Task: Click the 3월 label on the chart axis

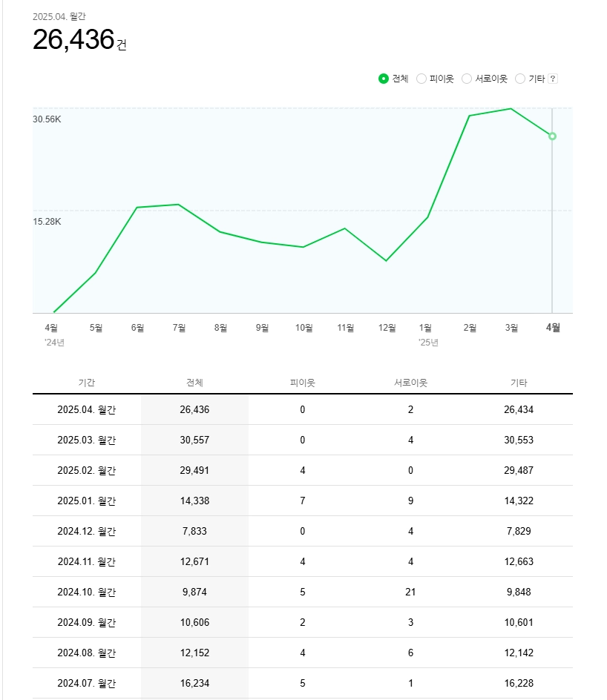Action: (511, 328)
